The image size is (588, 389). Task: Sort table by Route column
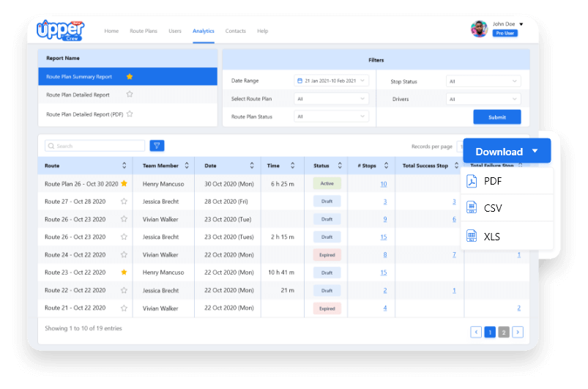point(124,166)
